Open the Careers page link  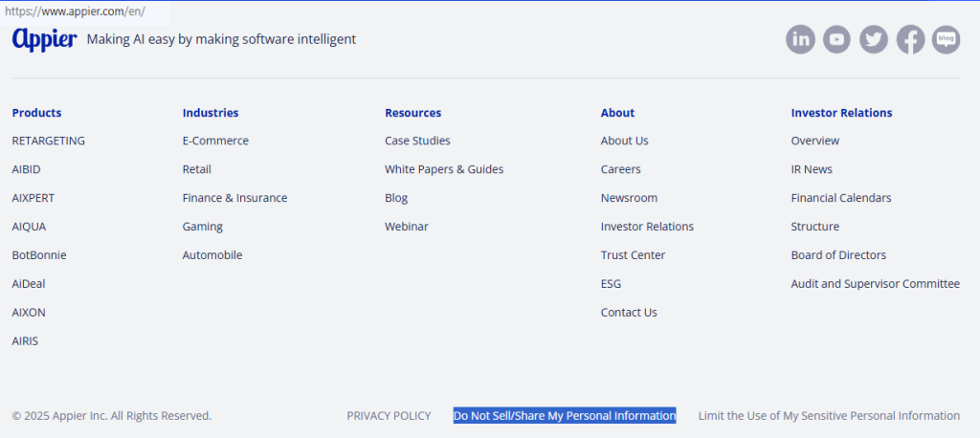click(x=621, y=169)
